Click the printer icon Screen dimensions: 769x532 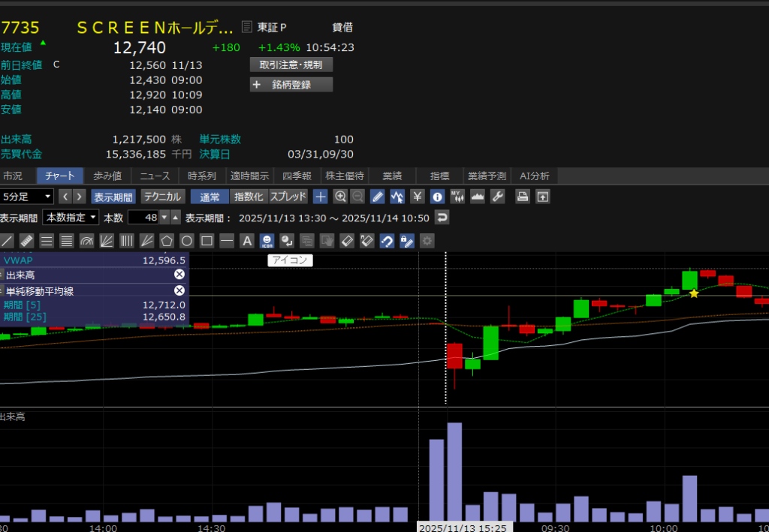coord(523,197)
